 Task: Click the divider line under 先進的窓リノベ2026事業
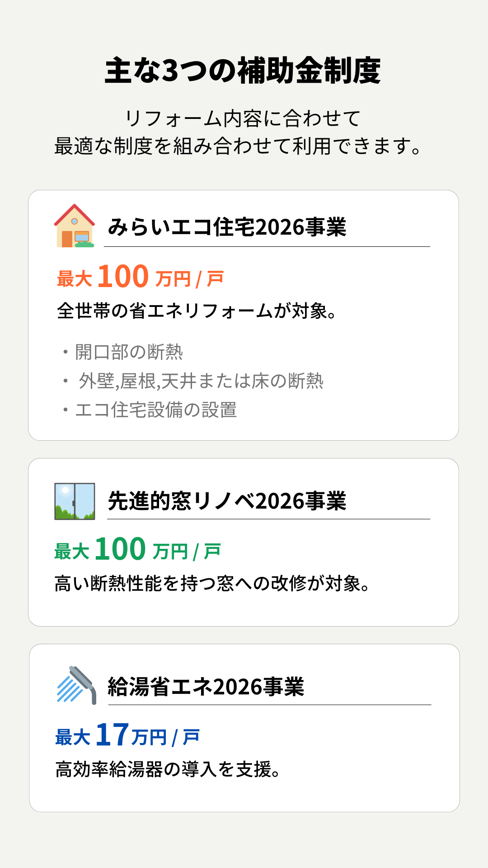pyautogui.click(x=268, y=519)
